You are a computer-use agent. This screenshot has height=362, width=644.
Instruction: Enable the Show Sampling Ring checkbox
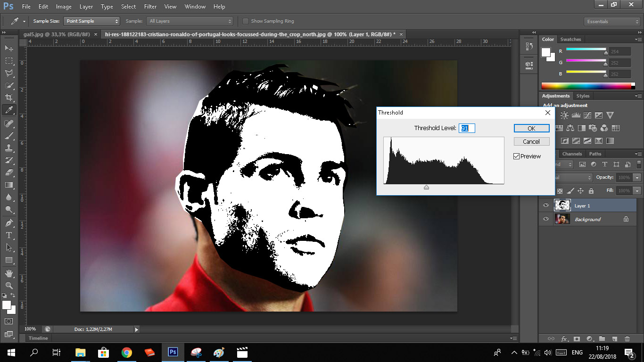(246, 21)
